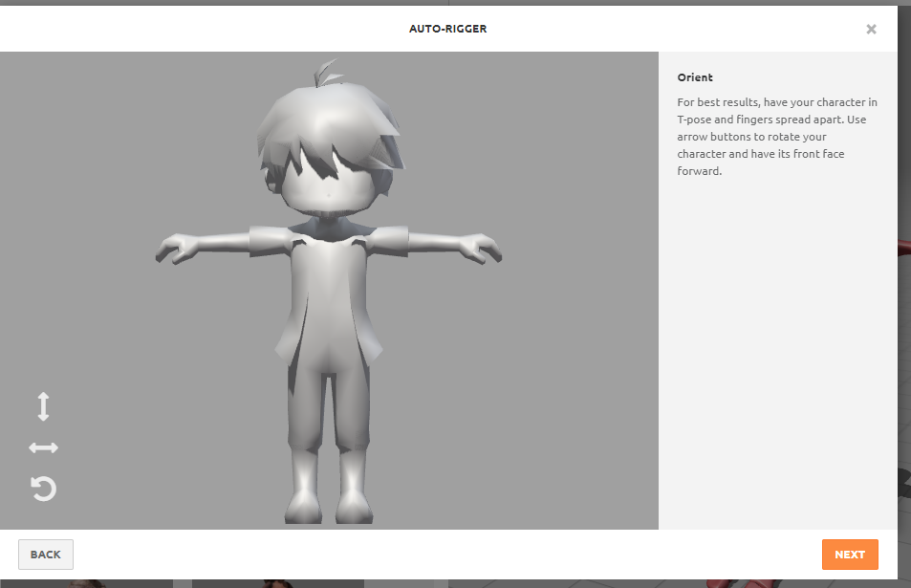Select the Orient heading text
Image resolution: width=911 pixels, height=588 pixels.
coord(695,77)
